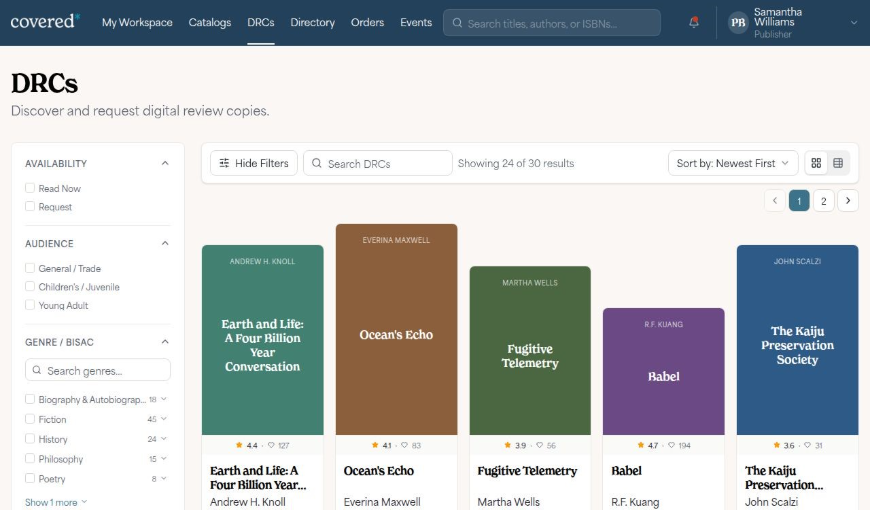This screenshot has height=510, width=870.
Task: Check Children's / Juvenile audience
Action: (30, 286)
